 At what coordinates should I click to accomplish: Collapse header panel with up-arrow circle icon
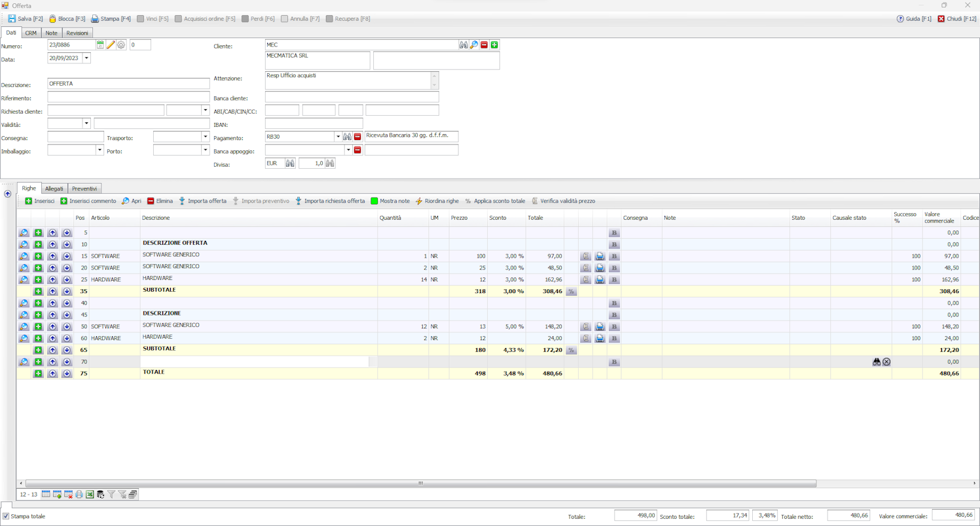tap(8, 194)
